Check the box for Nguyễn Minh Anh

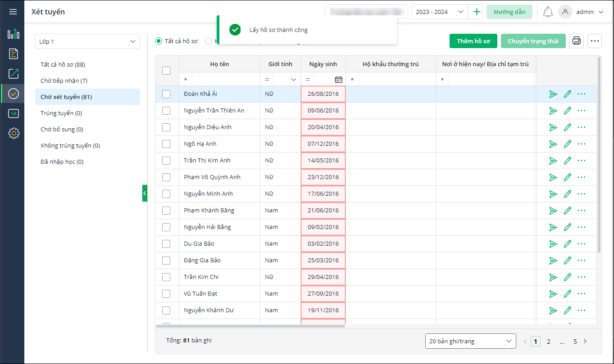coord(166,194)
